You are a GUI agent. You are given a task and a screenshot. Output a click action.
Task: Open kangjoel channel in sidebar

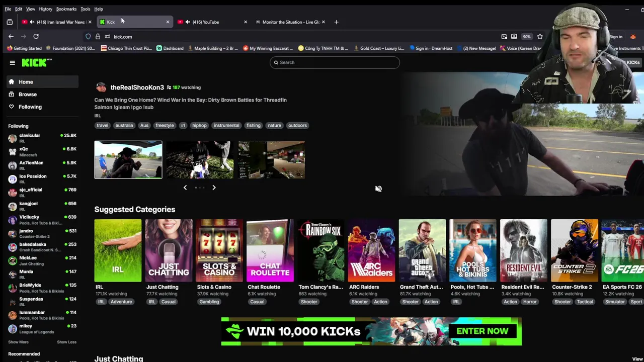tap(42, 206)
